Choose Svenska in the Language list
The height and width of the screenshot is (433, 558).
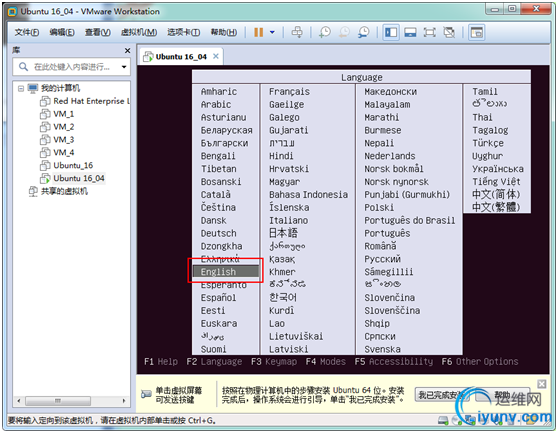pyautogui.click(x=383, y=349)
